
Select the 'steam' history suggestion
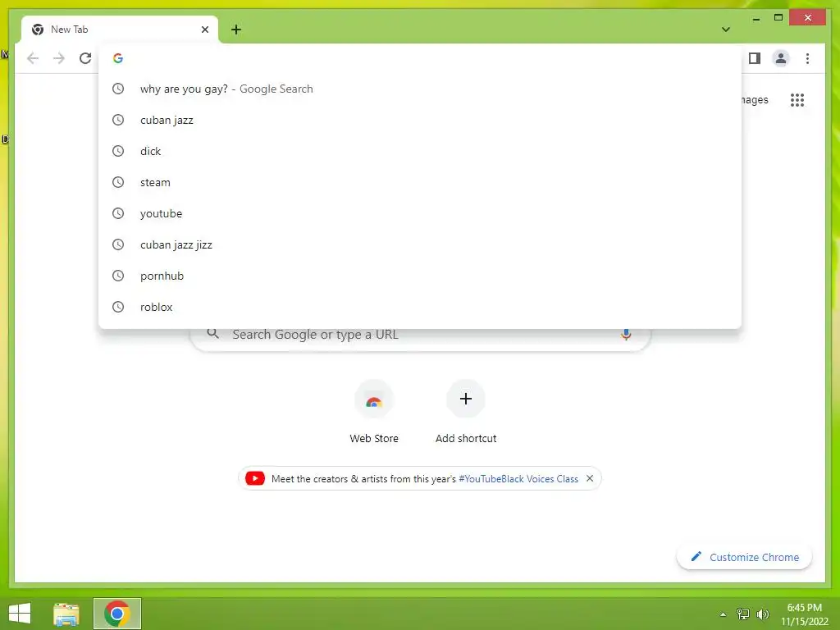(420, 182)
